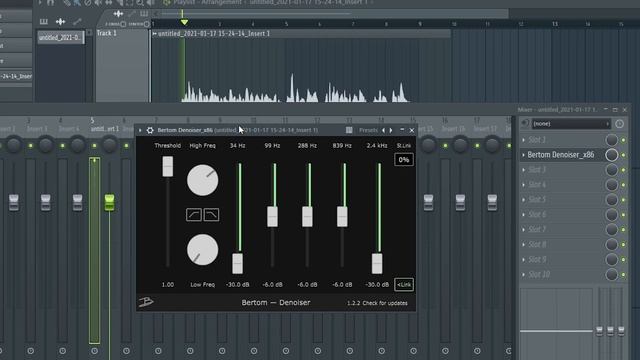Click the Check for updates link

(385, 303)
